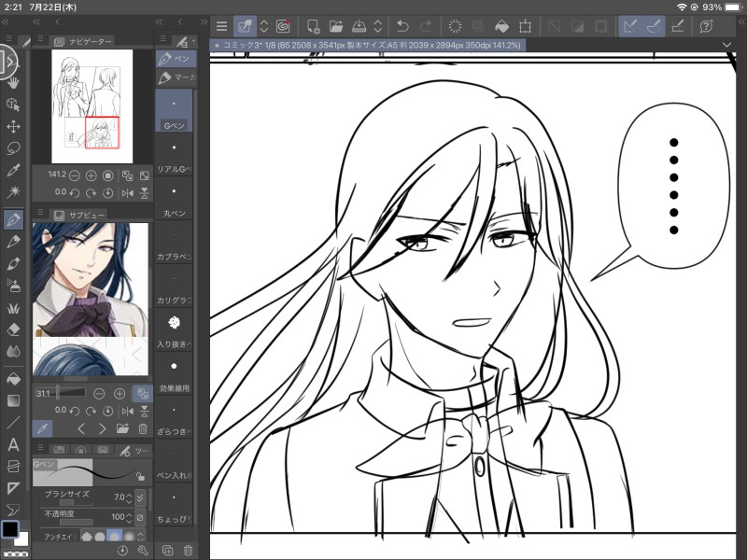
Task: Select the Frame Border tool
Action: [13, 467]
